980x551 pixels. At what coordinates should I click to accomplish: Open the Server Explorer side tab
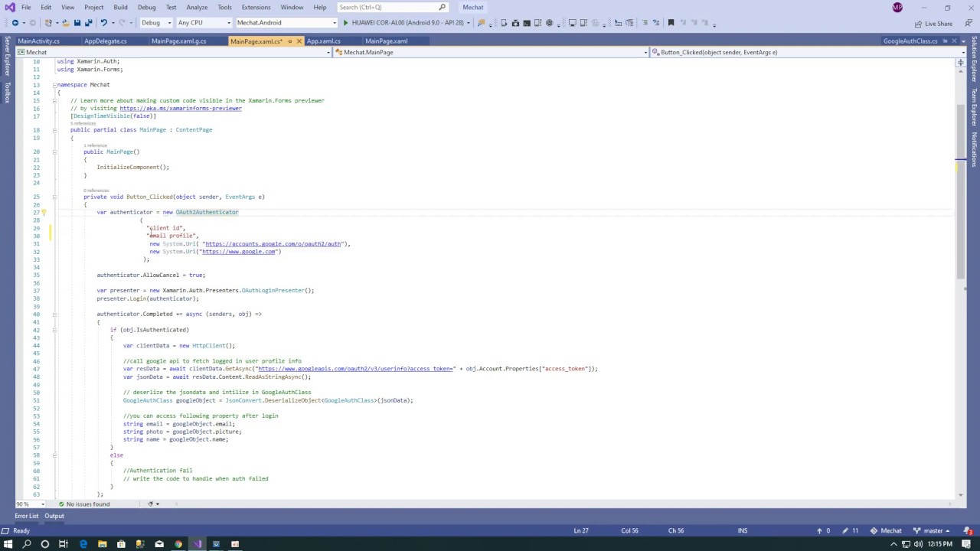pyautogui.click(x=7, y=55)
